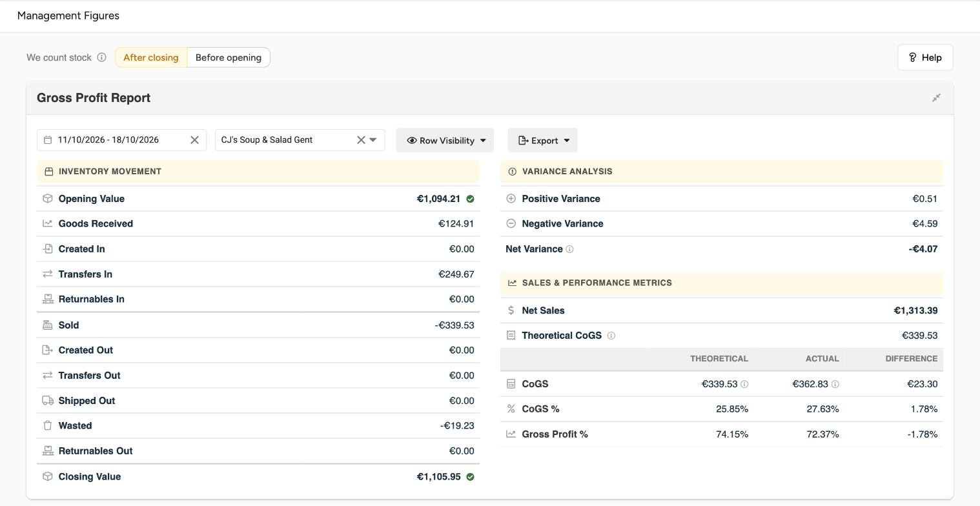Expand the location selector dropdown arrow
The width and height of the screenshot is (980, 506).
pyautogui.click(x=373, y=140)
